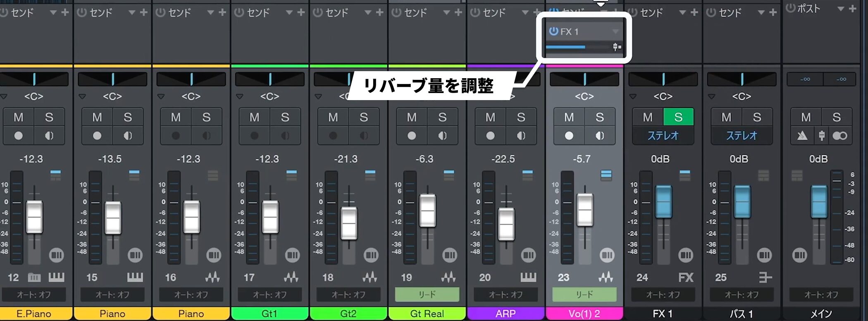Expand panning options triangle on FX 1 channel
The height and width of the screenshot is (321, 868).
tap(633, 97)
